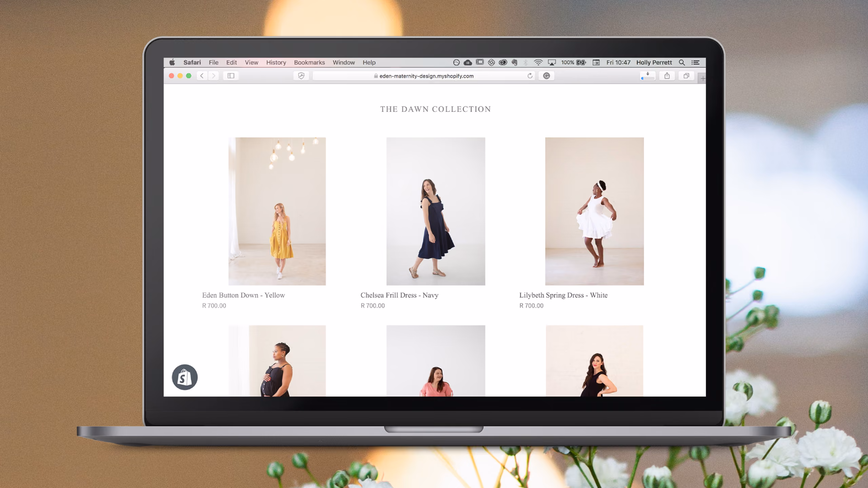Click the Grammarly extension button
The height and width of the screenshot is (488, 868).
tap(547, 76)
